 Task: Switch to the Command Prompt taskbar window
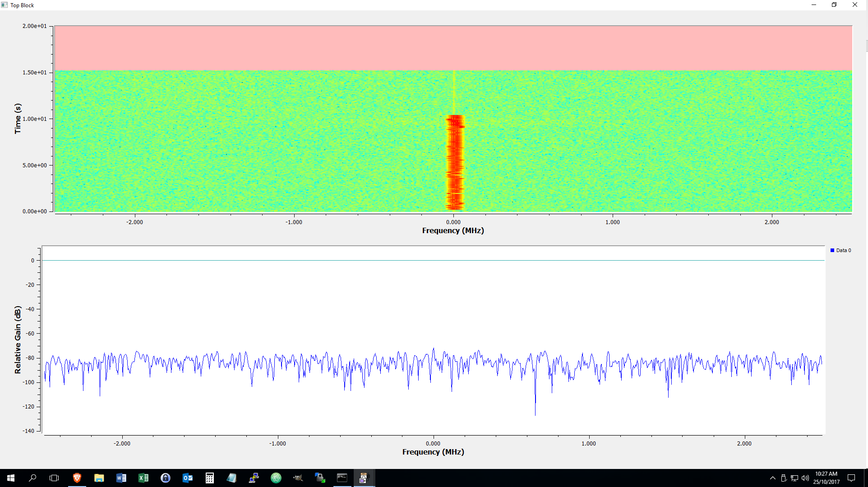point(342,478)
